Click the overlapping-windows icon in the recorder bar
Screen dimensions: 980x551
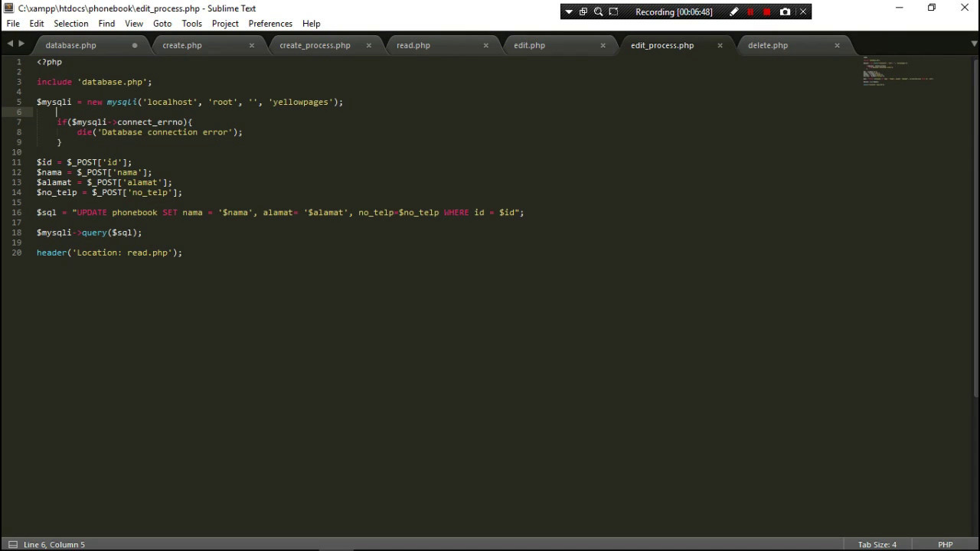point(583,12)
